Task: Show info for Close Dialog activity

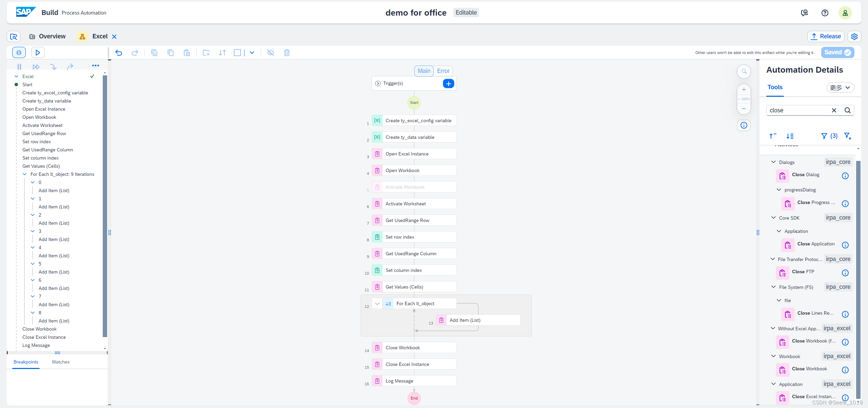Action: click(x=845, y=176)
